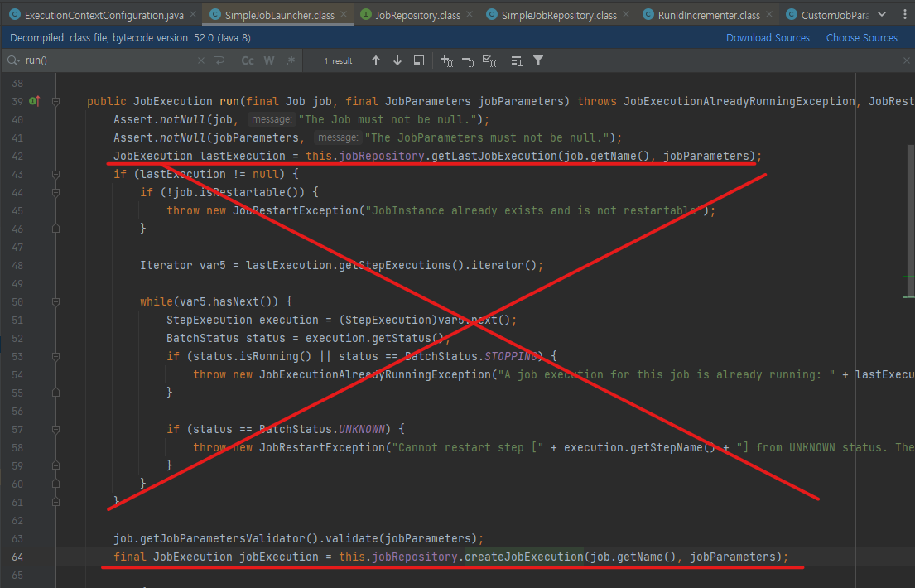Open the partially hidden CustomJobPara tab
The image size is (915, 588).
pos(835,15)
